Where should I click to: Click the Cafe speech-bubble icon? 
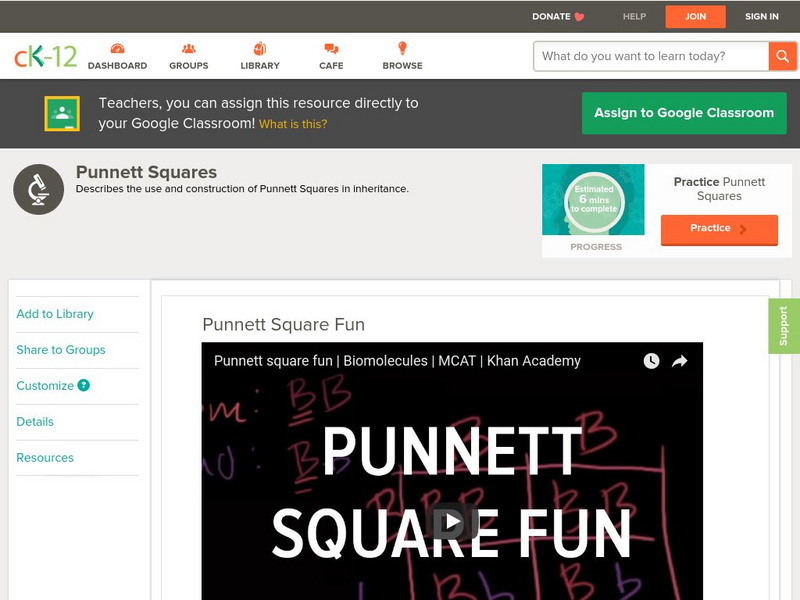(329, 46)
